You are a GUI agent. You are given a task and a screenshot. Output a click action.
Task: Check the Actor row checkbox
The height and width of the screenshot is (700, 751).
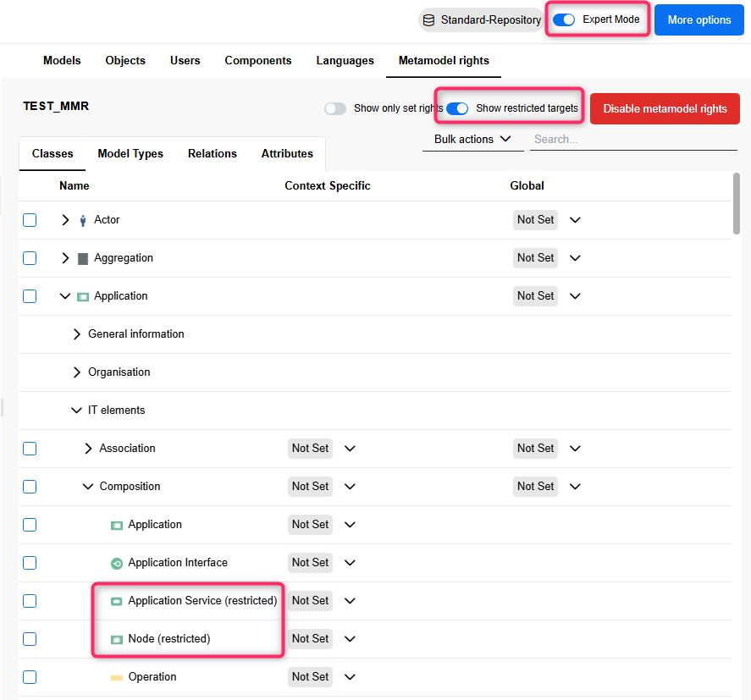tap(30, 220)
